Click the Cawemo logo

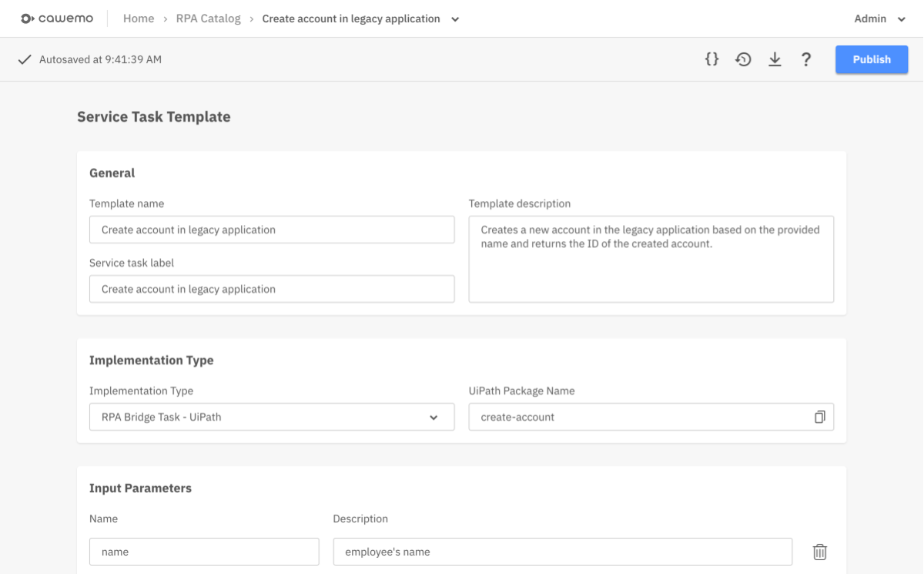[x=57, y=18]
